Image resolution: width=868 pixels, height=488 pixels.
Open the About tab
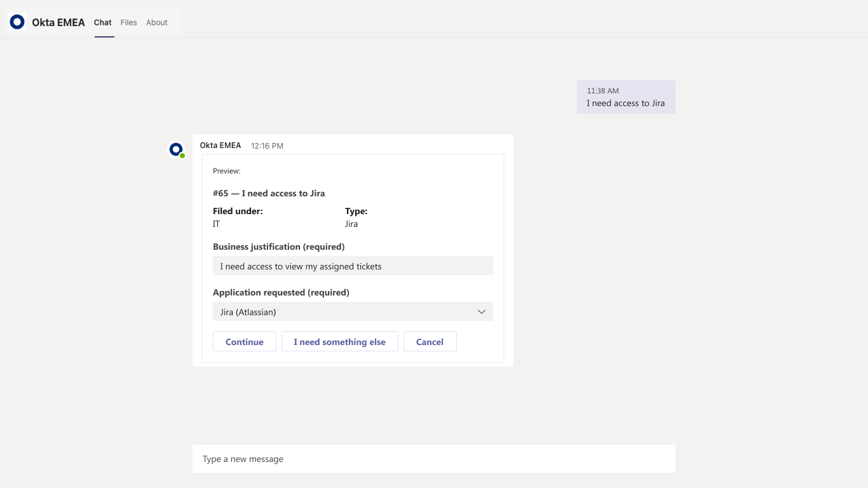pyautogui.click(x=157, y=22)
